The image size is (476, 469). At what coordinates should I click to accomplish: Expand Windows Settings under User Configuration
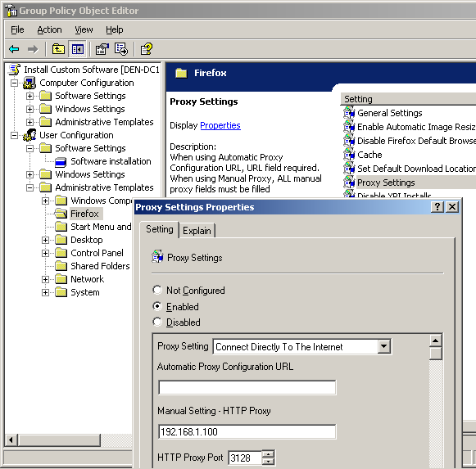(x=29, y=174)
